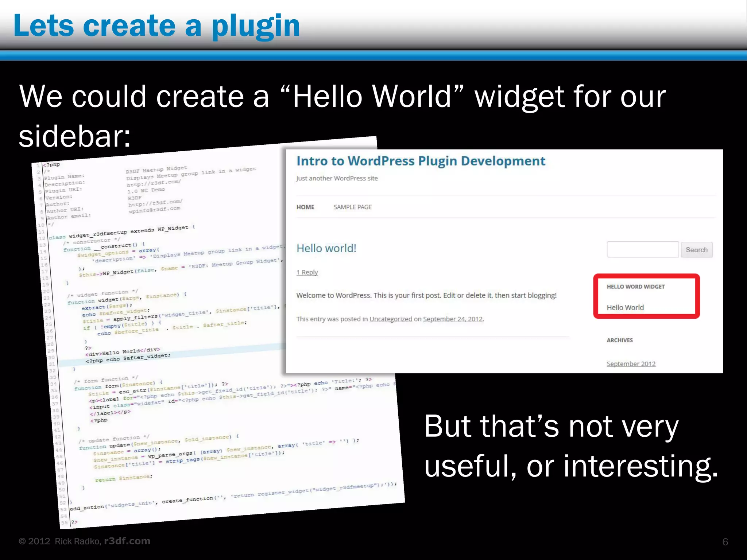Viewport: 747px width, 560px height.
Task: Open the Uncategorized category link
Action: click(x=391, y=319)
